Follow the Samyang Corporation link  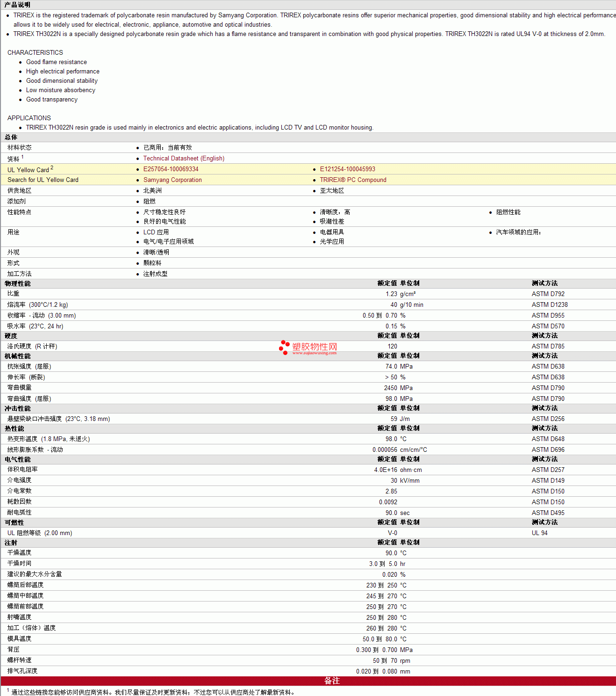tap(172, 180)
